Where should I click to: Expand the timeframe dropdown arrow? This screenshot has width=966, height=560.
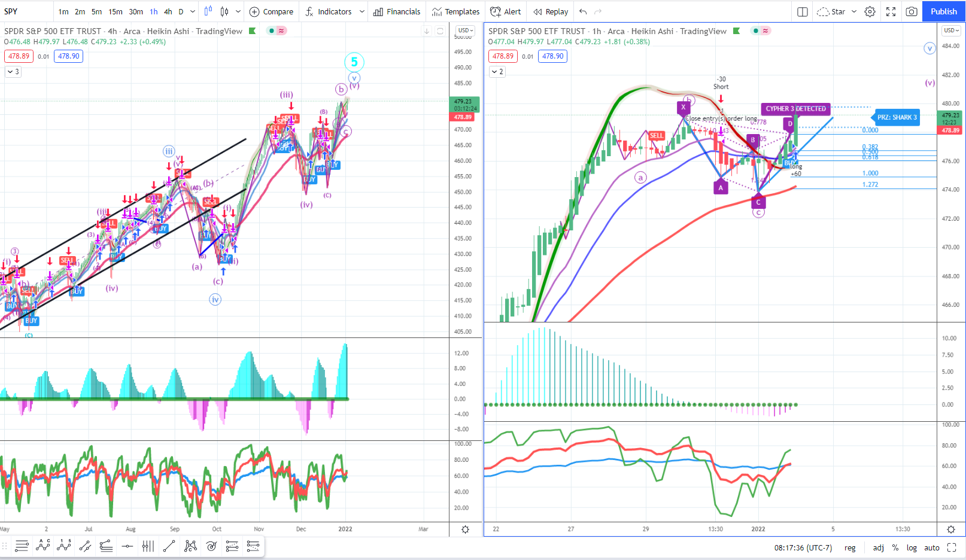click(x=193, y=11)
